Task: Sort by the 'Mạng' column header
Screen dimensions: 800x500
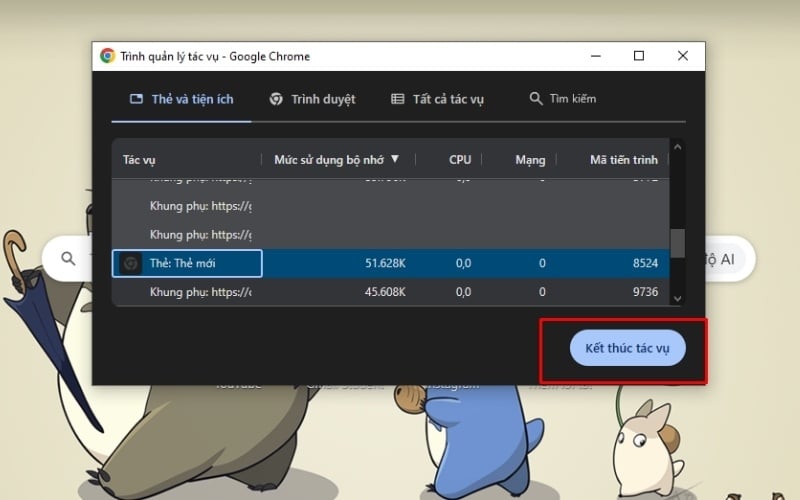Action: (x=530, y=160)
